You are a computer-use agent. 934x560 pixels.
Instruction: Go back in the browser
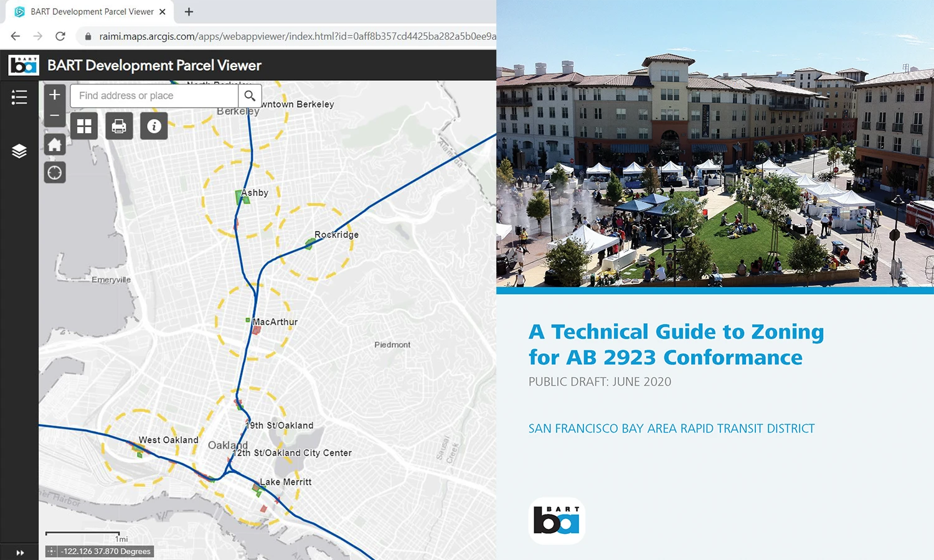click(16, 36)
